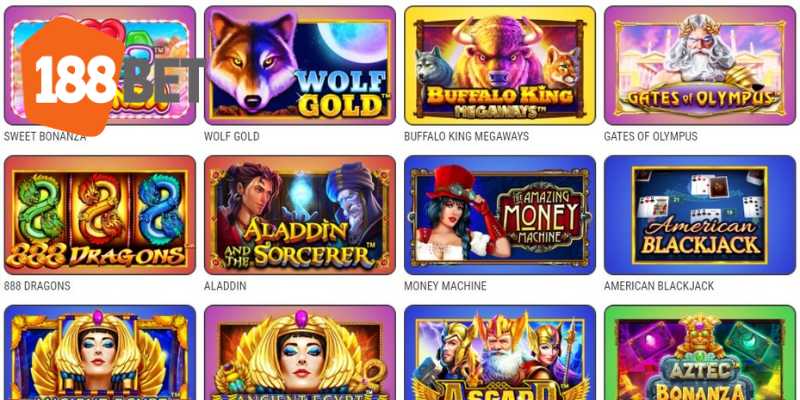This screenshot has height=400, width=800.
Task: Click the MONEY MACHINE caption text
Action: coord(445,286)
